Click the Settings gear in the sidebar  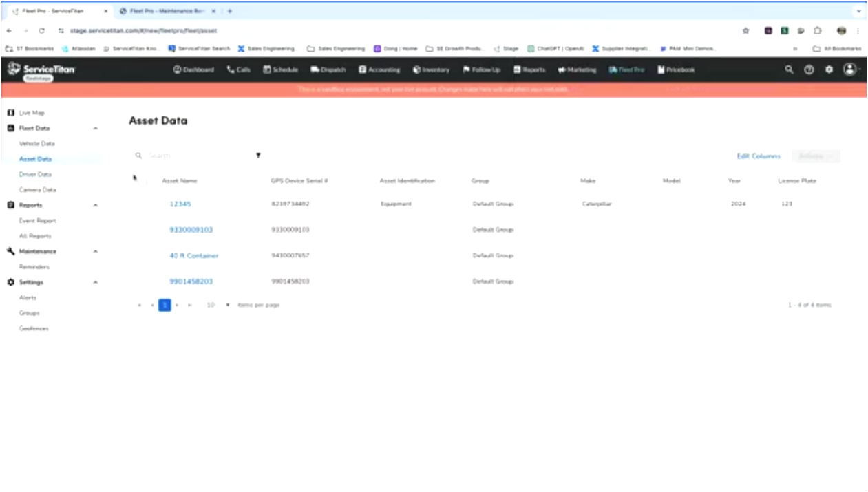(10, 282)
